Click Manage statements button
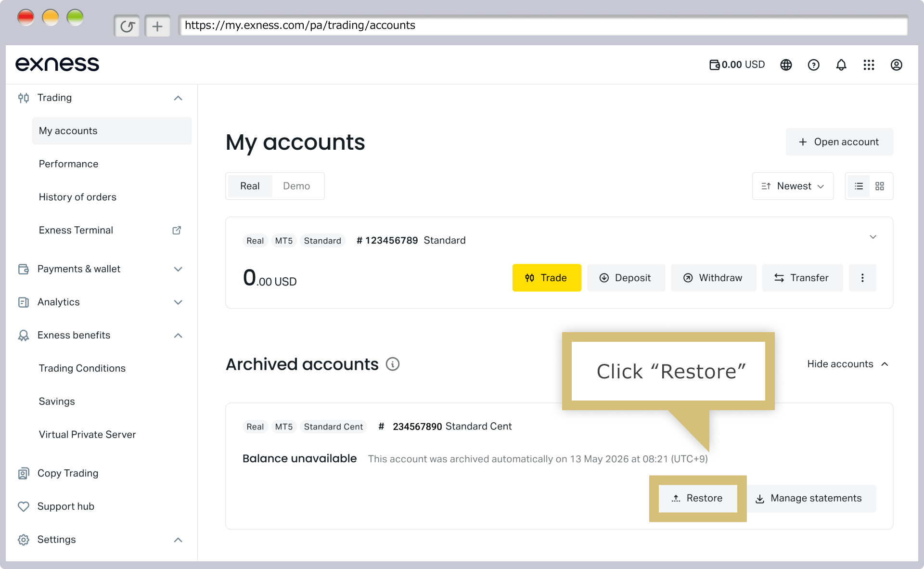Viewport: 924px width, 569px height. pos(811,499)
